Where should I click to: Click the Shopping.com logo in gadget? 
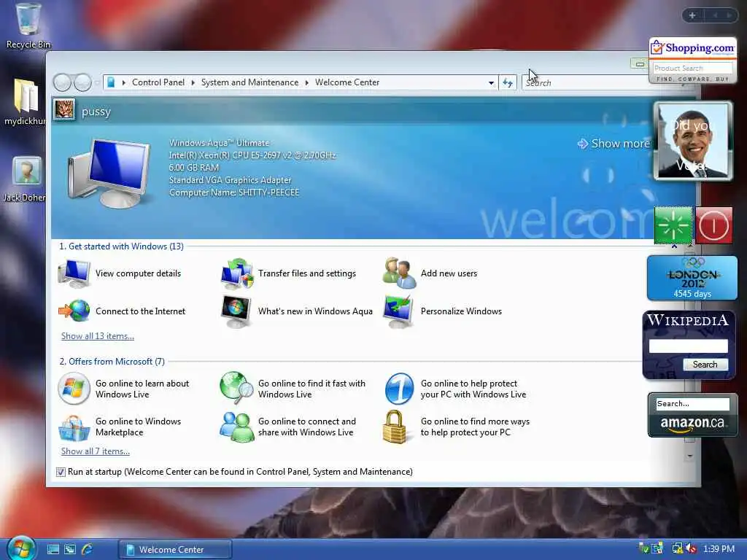point(693,49)
